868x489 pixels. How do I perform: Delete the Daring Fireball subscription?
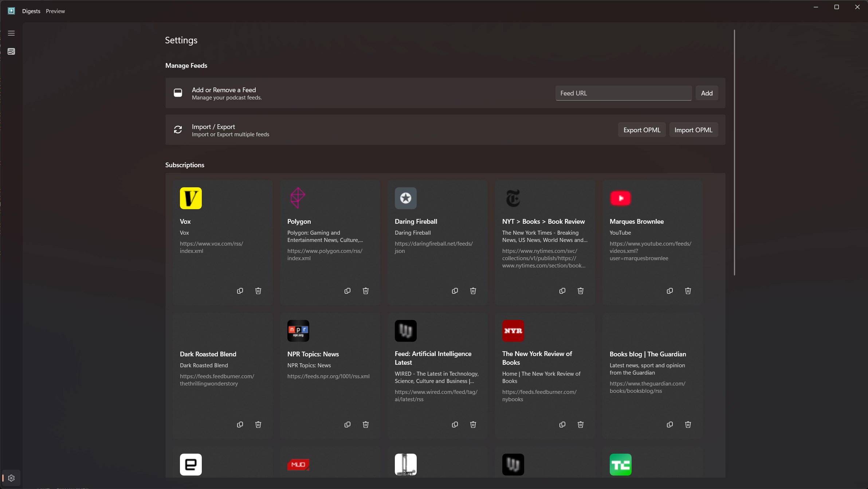coord(473,291)
